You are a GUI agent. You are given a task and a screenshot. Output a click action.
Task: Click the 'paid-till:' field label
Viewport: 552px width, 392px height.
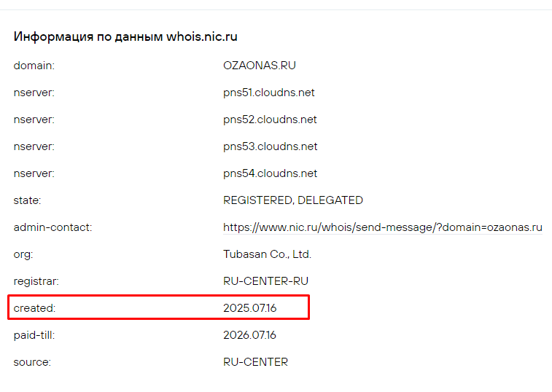click(x=34, y=335)
